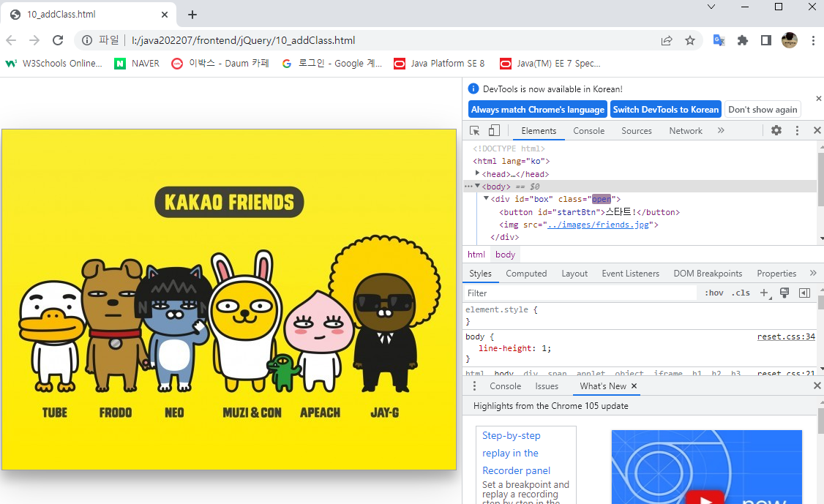Image resolution: width=824 pixels, height=504 pixels.
Task: Toggle the device toolbar icon
Action: click(494, 130)
